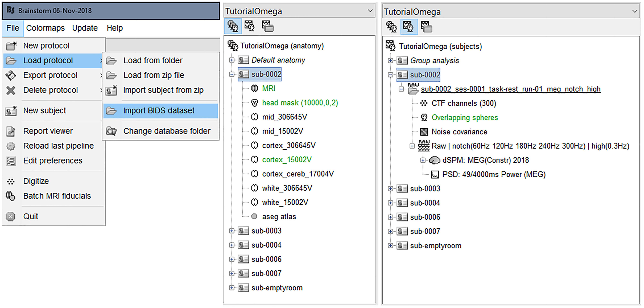
Task: Open the Update menu
Action: [x=85, y=28]
